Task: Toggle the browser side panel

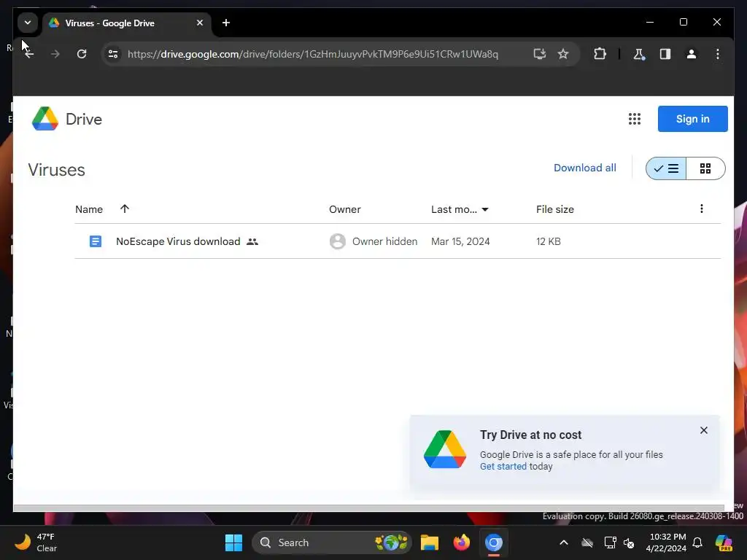Action: pyautogui.click(x=665, y=54)
